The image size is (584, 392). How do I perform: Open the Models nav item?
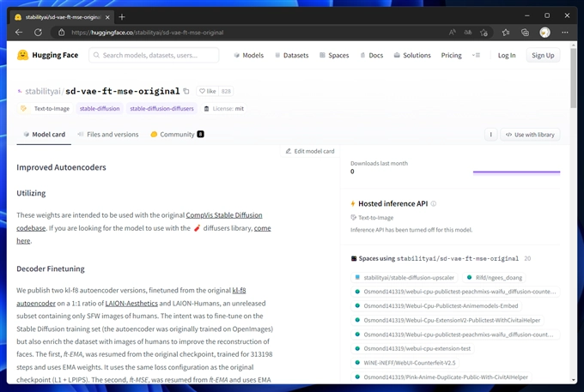pyautogui.click(x=249, y=55)
